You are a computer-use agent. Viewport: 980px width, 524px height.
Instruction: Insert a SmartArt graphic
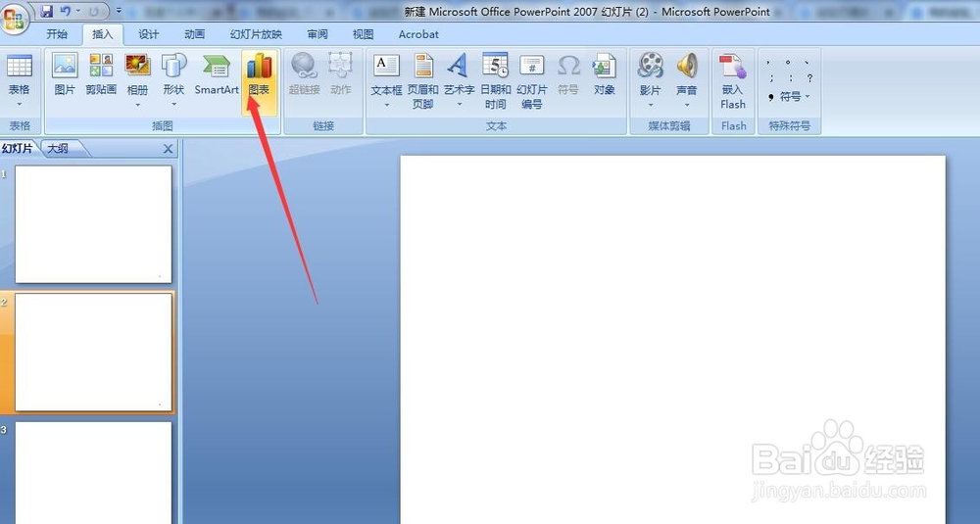[x=217, y=73]
